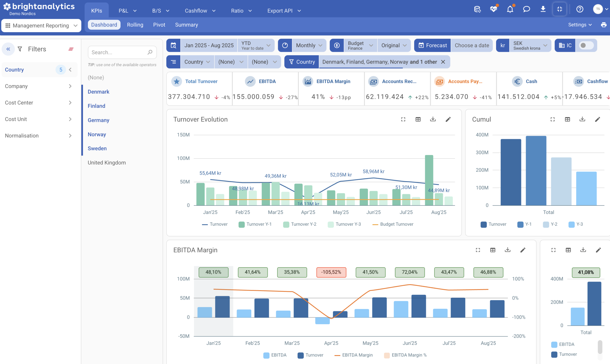
Task: Open the SEK Swedish krona currency dropdown
Action: point(530,45)
